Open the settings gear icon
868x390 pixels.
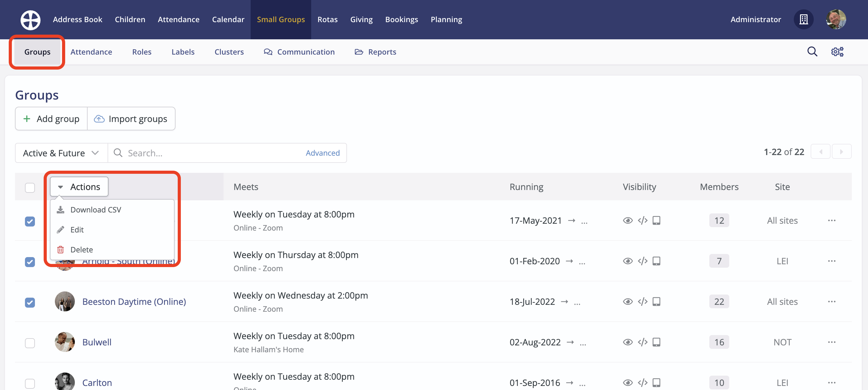837,51
